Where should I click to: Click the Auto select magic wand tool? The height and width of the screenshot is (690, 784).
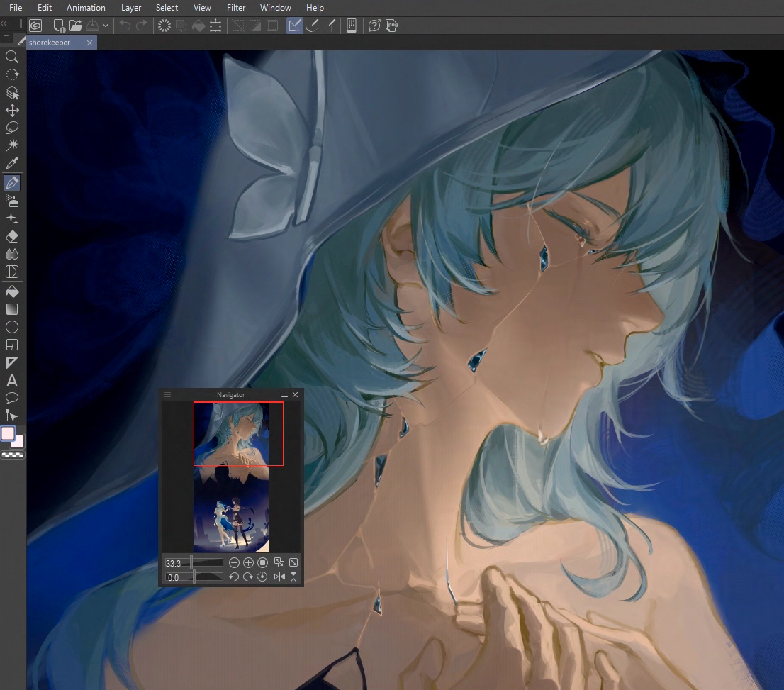click(12, 145)
